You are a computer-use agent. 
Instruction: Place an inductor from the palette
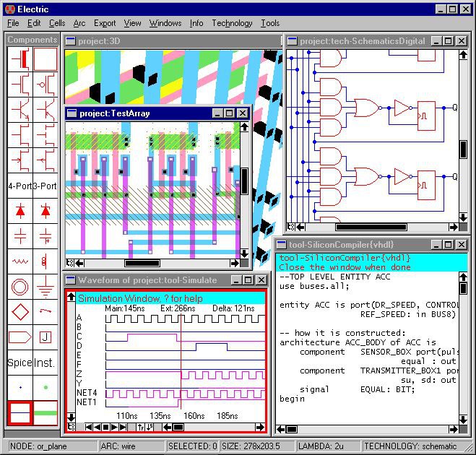pos(46,261)
